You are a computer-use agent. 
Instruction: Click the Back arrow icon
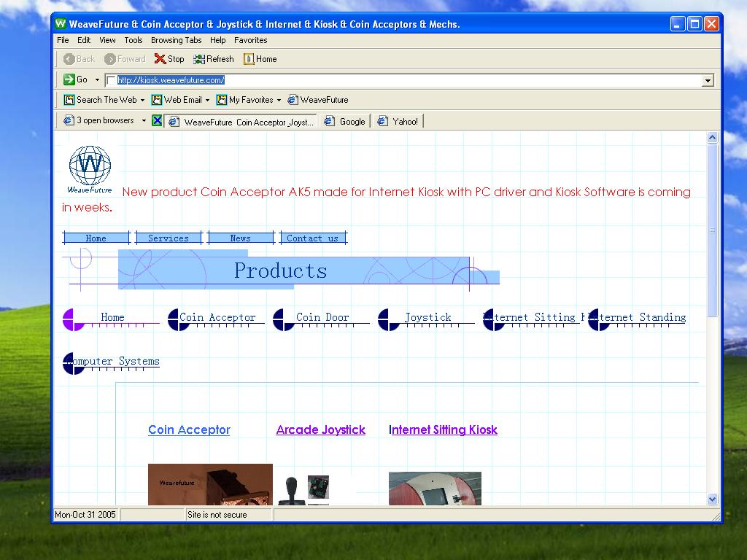(69, 59)
